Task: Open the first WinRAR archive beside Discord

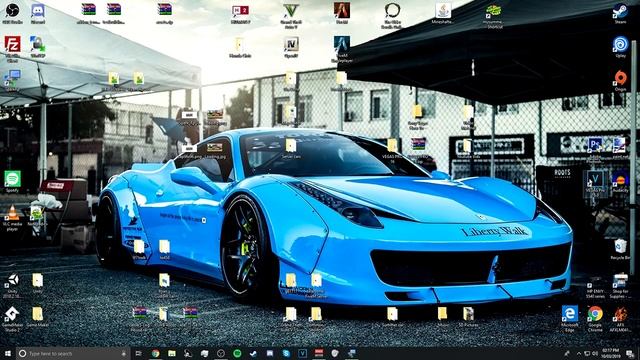Action: pos(88,13)
